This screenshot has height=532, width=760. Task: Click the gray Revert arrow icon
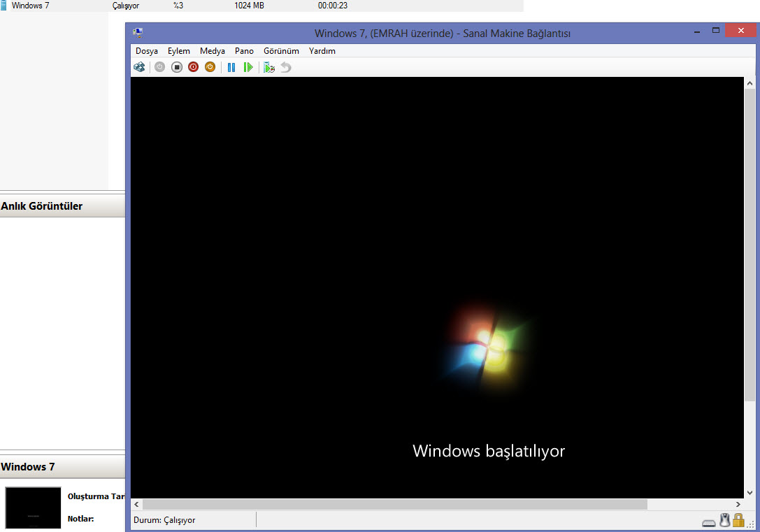click(286, 67)
